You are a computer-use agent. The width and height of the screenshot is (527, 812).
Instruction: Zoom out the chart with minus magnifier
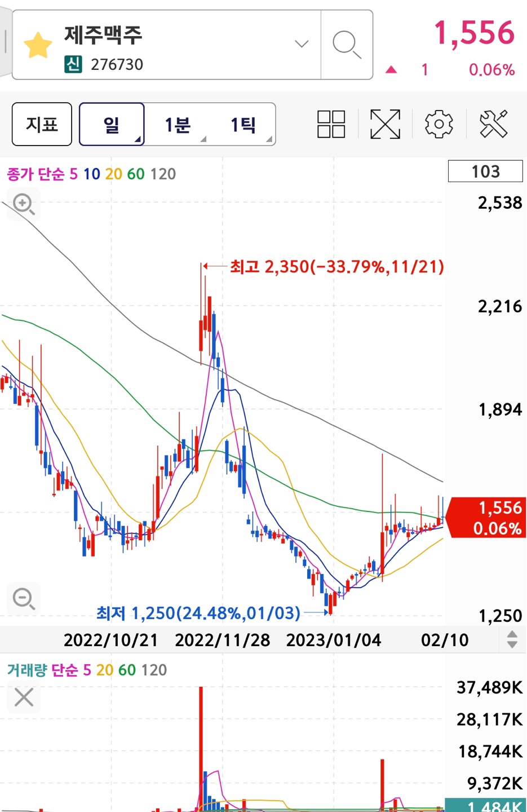(24, 598)
